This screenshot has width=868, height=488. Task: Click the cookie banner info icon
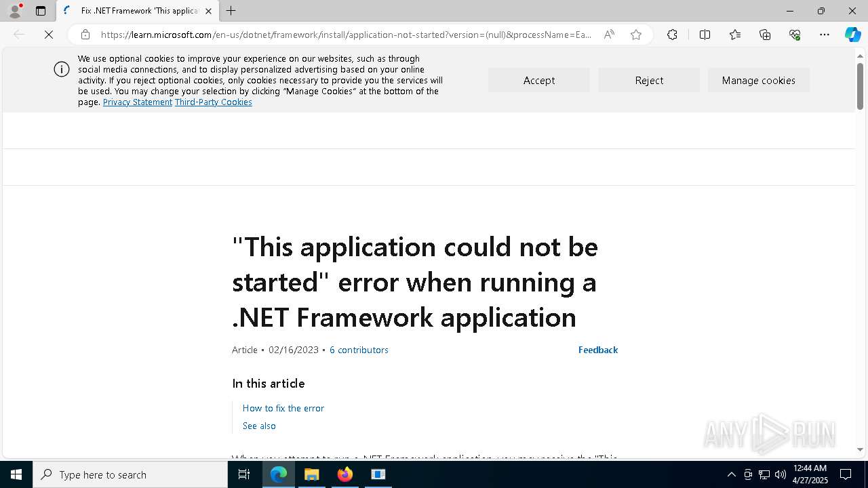click(62, 69)
